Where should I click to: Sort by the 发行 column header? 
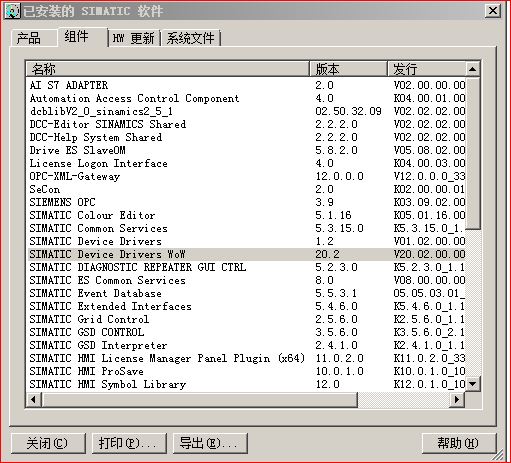(427, 69)
